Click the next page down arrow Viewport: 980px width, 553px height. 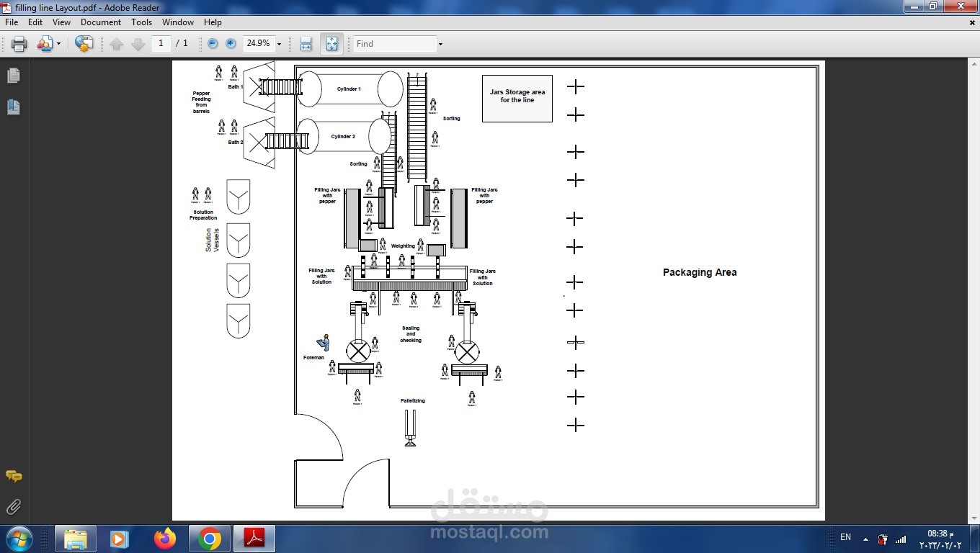pyautogui.click(x=137, y=43)
